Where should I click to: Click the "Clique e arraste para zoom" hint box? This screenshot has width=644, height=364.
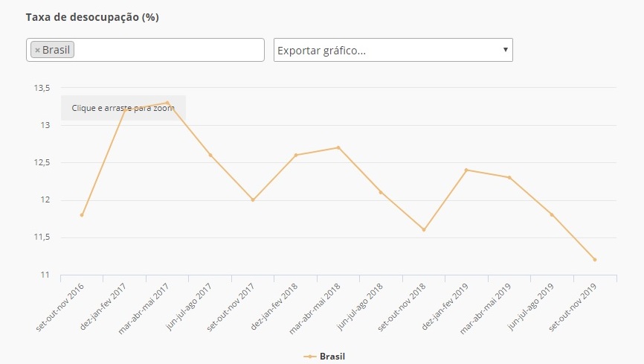(x=123, y=108)
